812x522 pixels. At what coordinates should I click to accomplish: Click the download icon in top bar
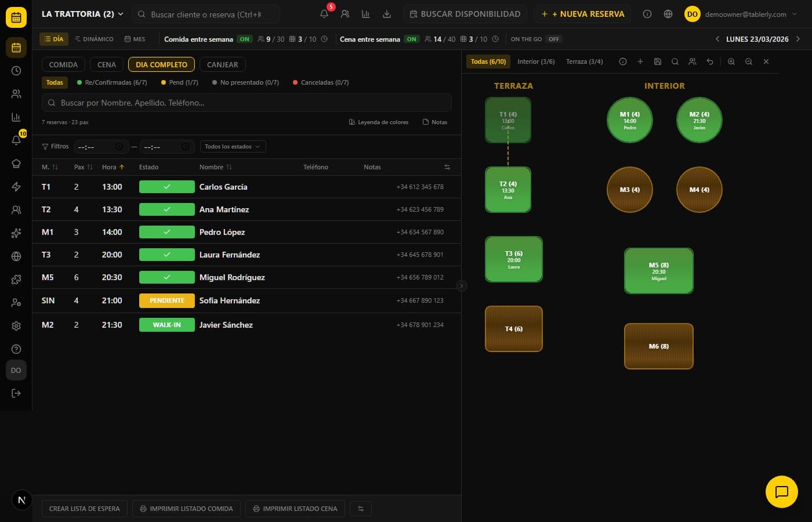[x=387, y=14]
